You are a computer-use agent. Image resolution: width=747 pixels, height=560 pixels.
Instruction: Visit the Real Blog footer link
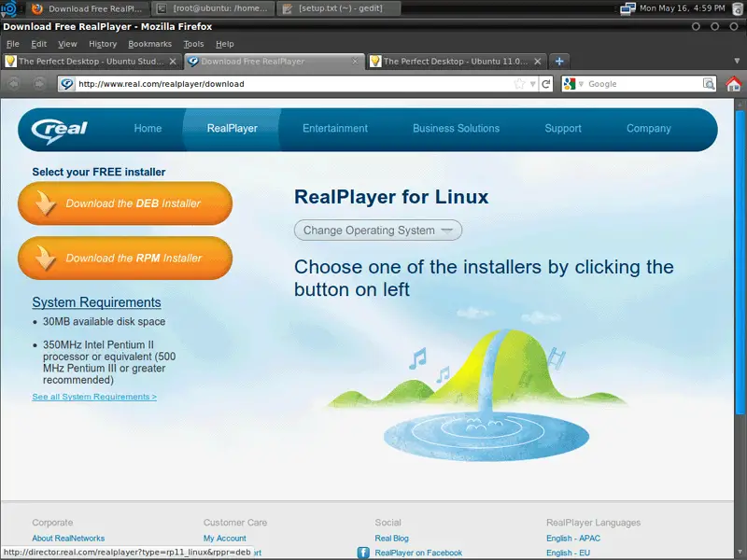[x=391, y=539]
